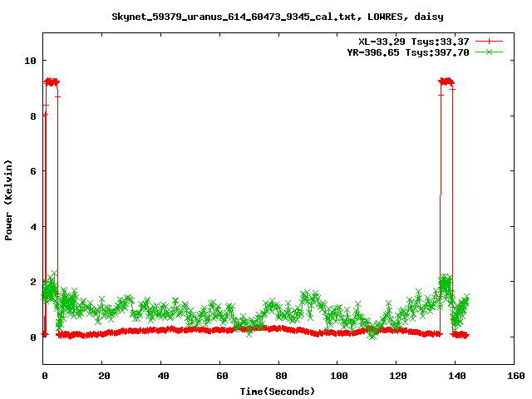Viewport: 532px width, 399px height.
Task: Click the x-axis tick label 140
Action: coord(457,376)
